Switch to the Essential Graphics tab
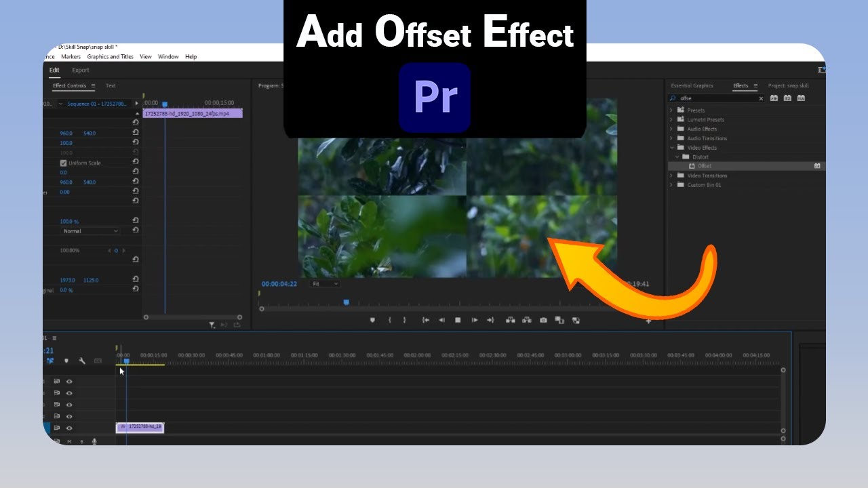Viewport: 868px width, 488px height. 692,86
